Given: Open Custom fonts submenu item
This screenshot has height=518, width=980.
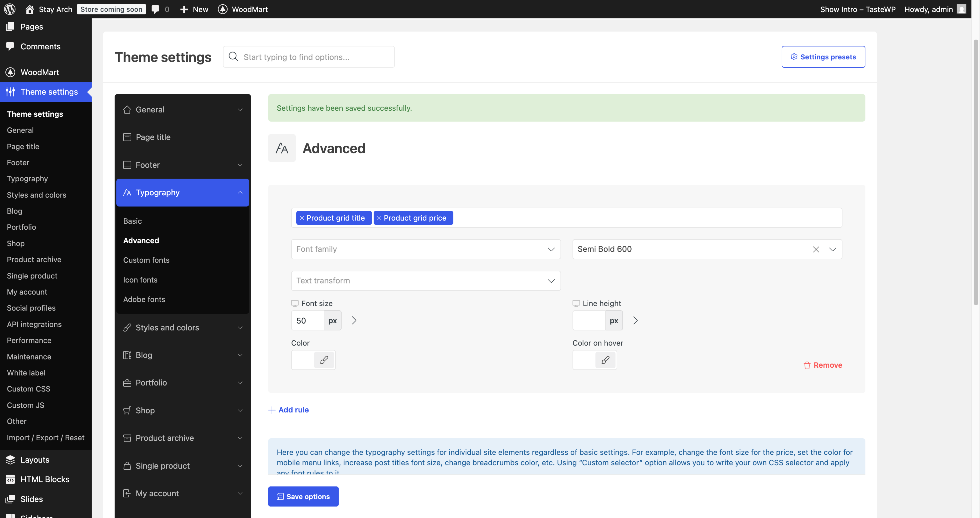Looking at the screenshot, I should click(x=146, y=260).
